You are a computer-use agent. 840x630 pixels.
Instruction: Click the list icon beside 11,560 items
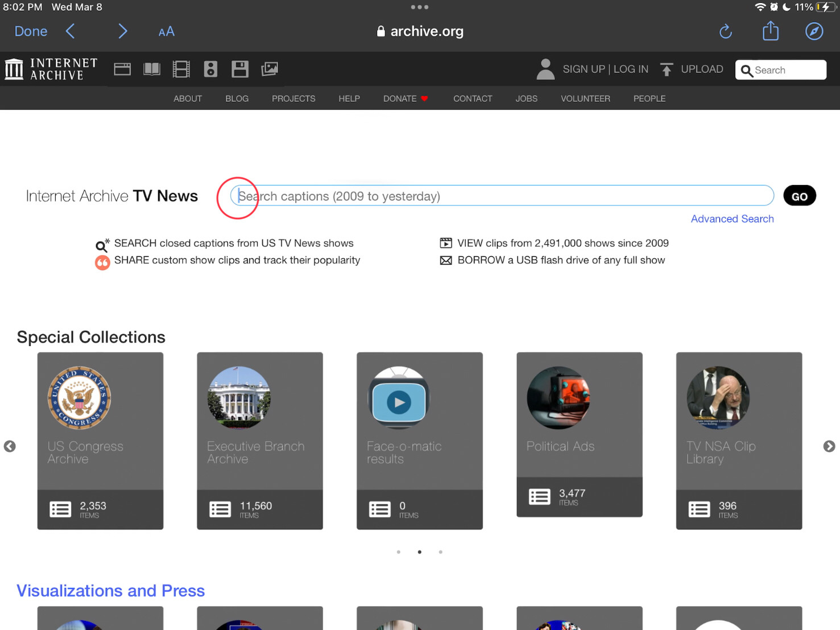[220, 509]
